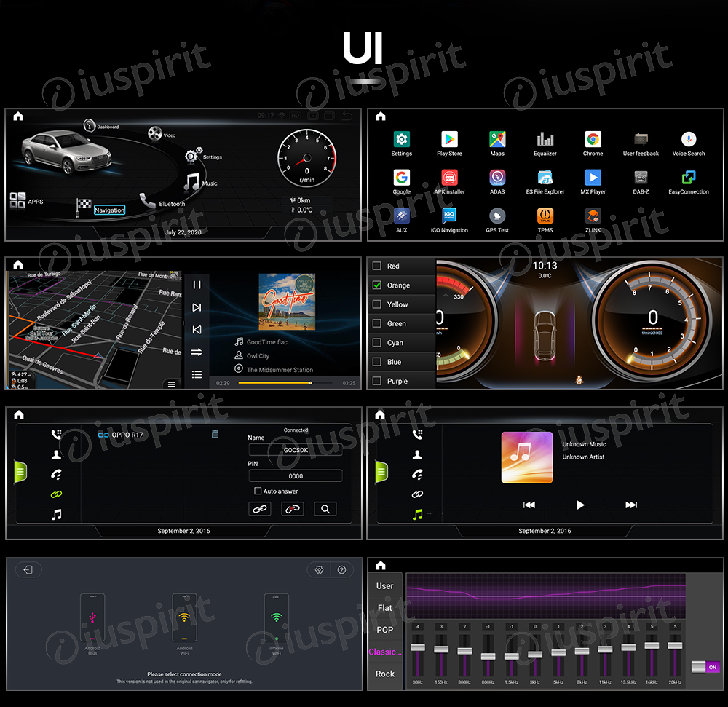Open the TPMS tire pressure app
Viewport: 728px width, 707px height.
(x=545, y=216)
